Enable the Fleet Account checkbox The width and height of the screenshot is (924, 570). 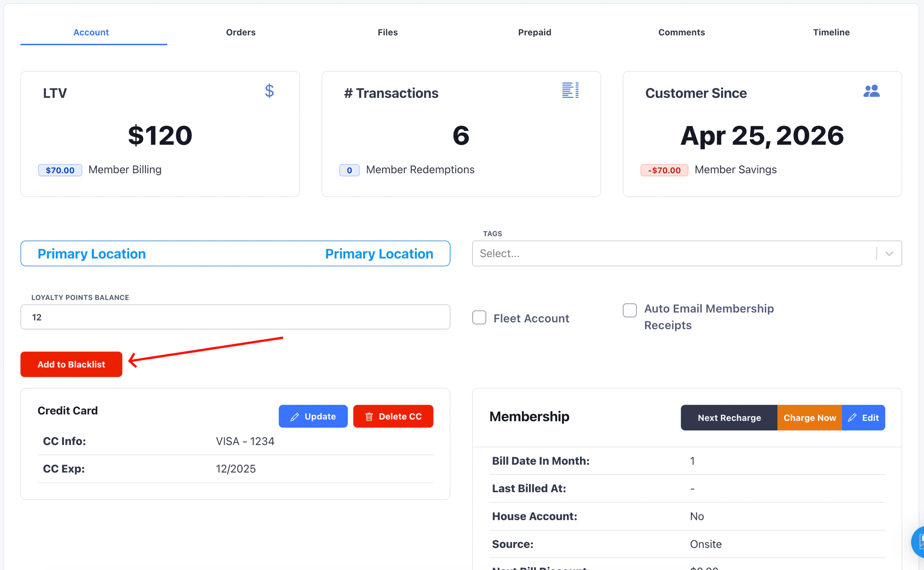coord(478,317)
